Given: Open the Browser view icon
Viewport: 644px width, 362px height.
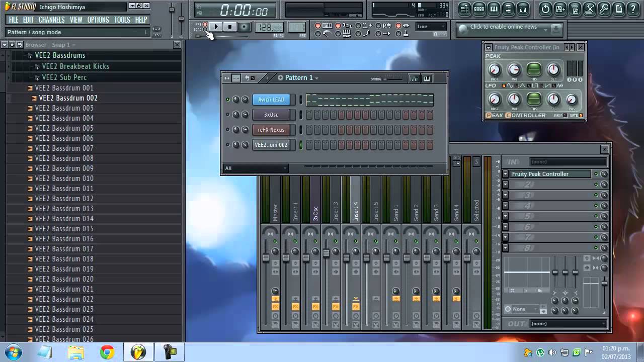Looking at the screenshot, I should tap(508, 9).
